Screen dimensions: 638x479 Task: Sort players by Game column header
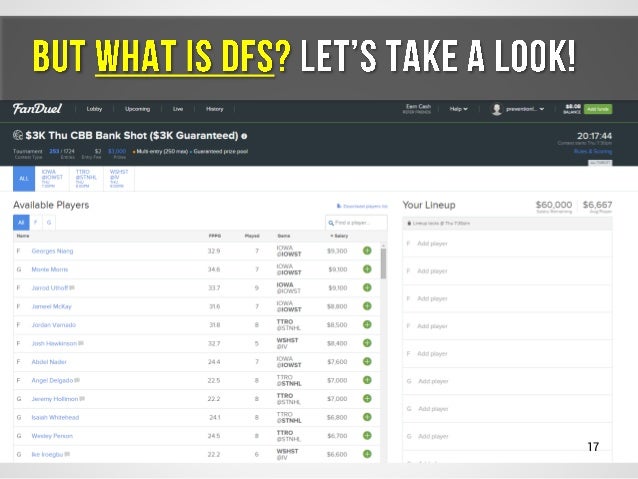click(284, 236)
